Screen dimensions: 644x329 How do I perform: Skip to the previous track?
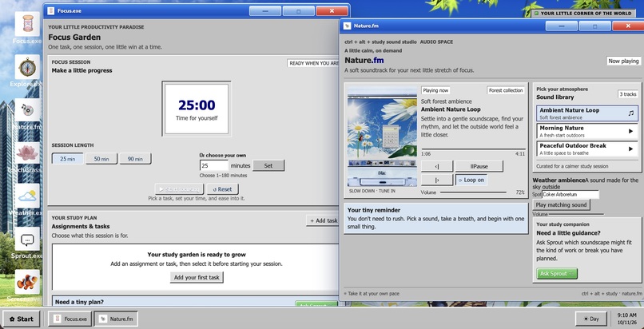click(x=437, y=166)
